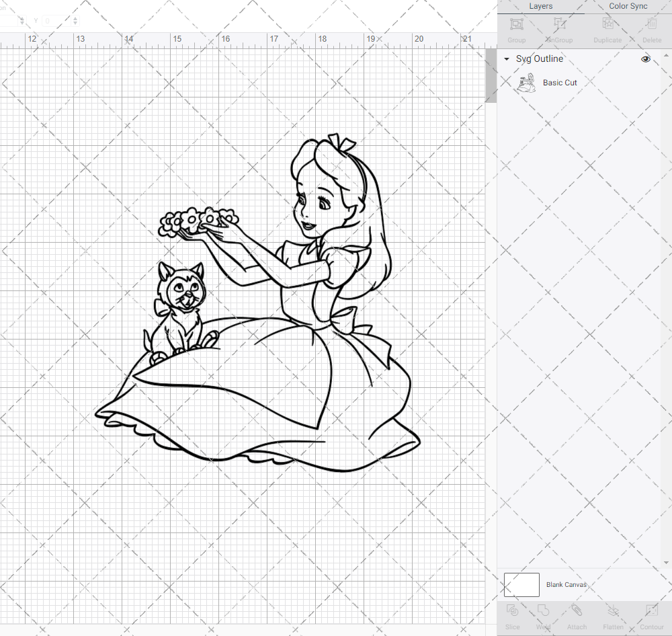The image size is (672, 636).
Task: Open the Blank Canvas color swatch
Action: coord(521,584)
